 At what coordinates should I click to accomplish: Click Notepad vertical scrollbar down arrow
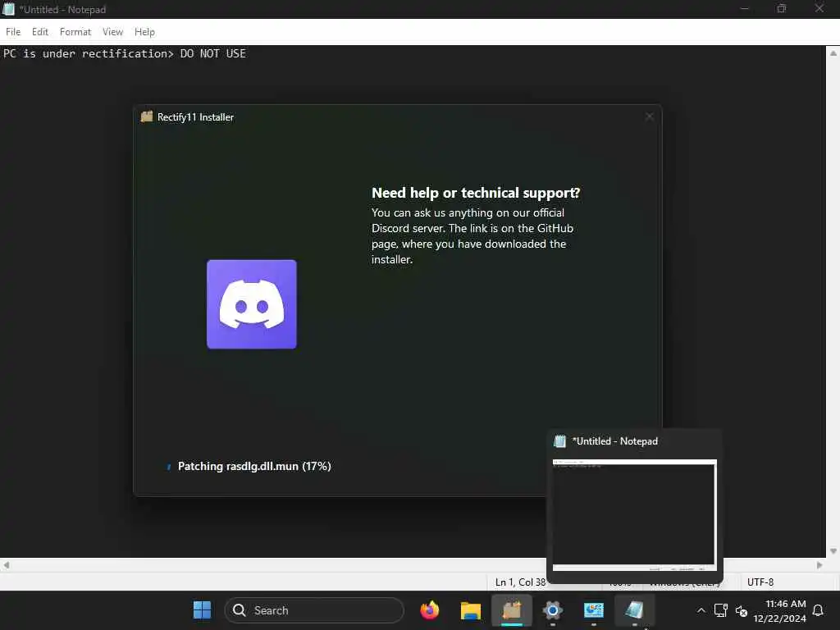[833, 551]
